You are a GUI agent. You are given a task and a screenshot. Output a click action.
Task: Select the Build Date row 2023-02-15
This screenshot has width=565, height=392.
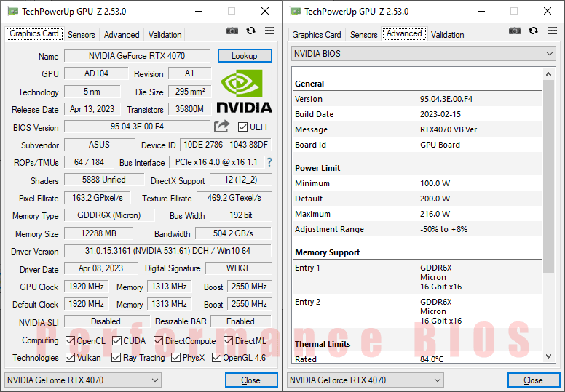tap(417, 114)
